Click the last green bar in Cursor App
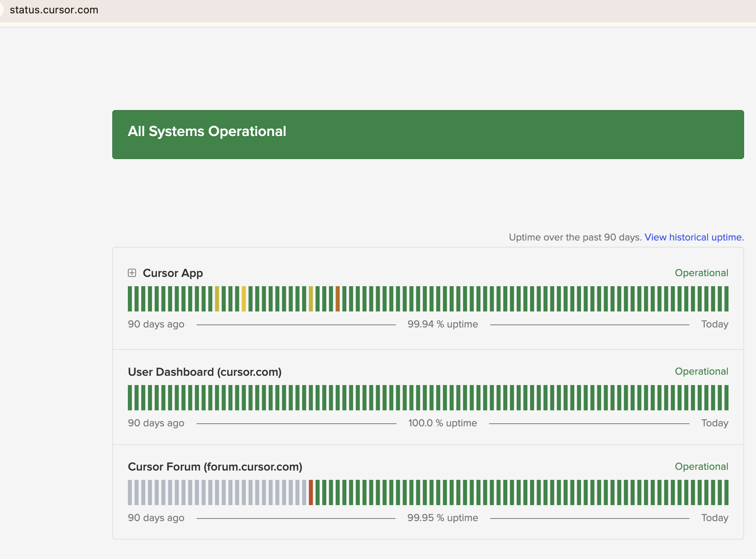 pyautogui.click(x=726, y=299)
